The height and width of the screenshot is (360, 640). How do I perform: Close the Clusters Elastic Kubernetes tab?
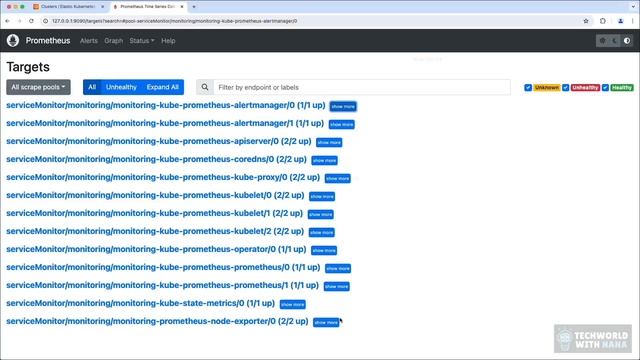(102, 7)
